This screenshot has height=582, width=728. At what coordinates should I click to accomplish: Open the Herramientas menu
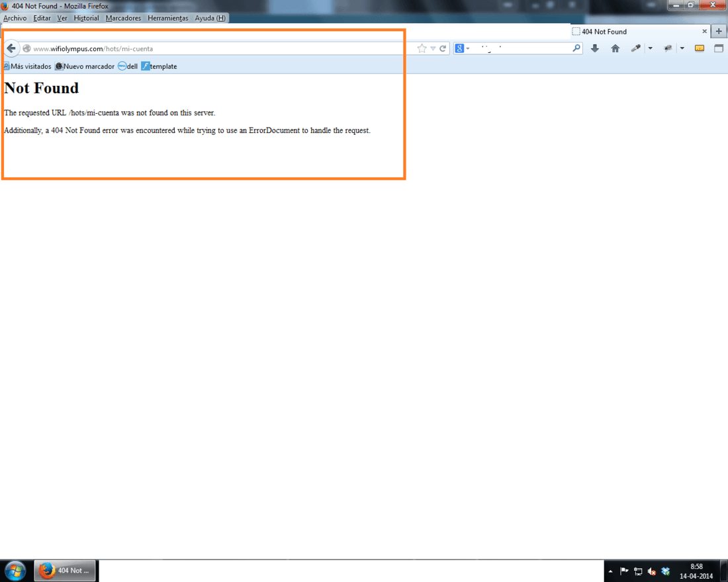coord(168,18)
